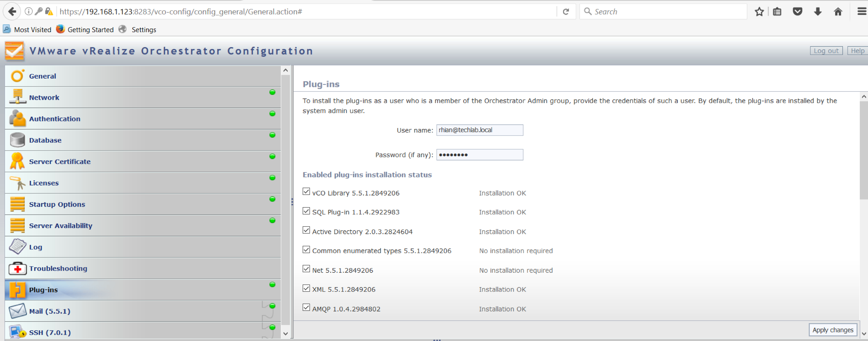Image resolution: width=868 pixels, height=341 pixels.
Task: Click the Network server icon
Action: pos(17,96)
